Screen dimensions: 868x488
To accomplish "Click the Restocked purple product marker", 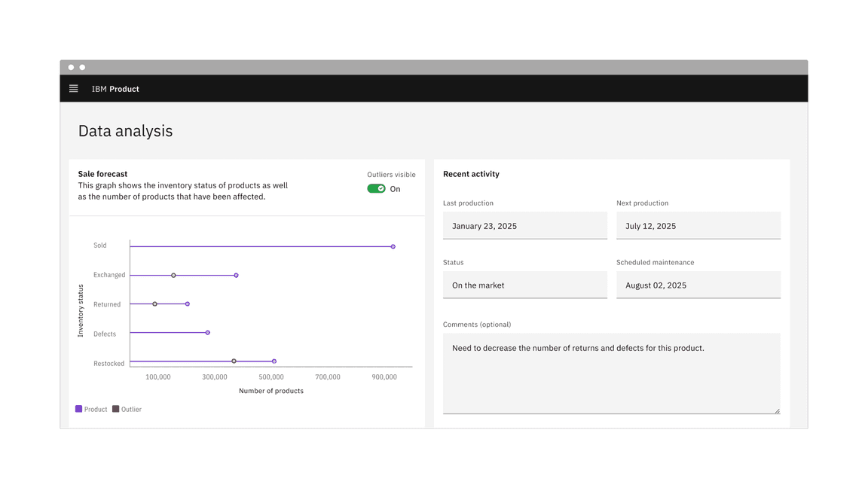I will tap(274, 361).
